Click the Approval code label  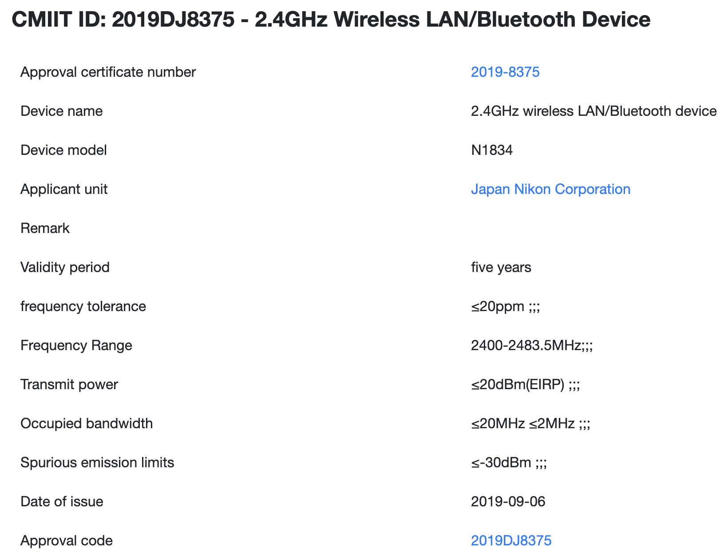pyautogui.click(x=67, y=540)
